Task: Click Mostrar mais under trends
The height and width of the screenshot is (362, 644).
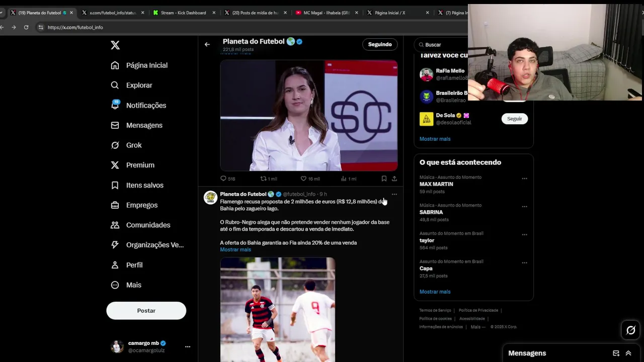Action: point(435,292)
